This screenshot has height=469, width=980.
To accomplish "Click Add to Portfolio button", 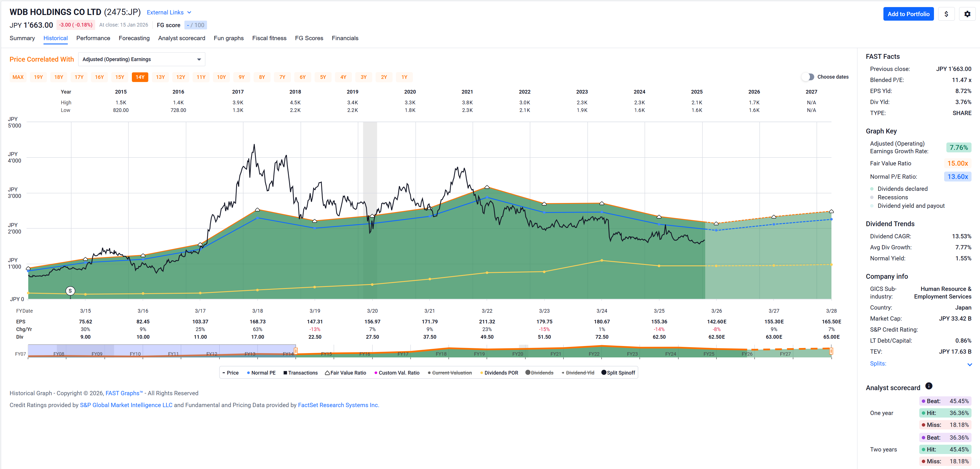I will 908,14.
